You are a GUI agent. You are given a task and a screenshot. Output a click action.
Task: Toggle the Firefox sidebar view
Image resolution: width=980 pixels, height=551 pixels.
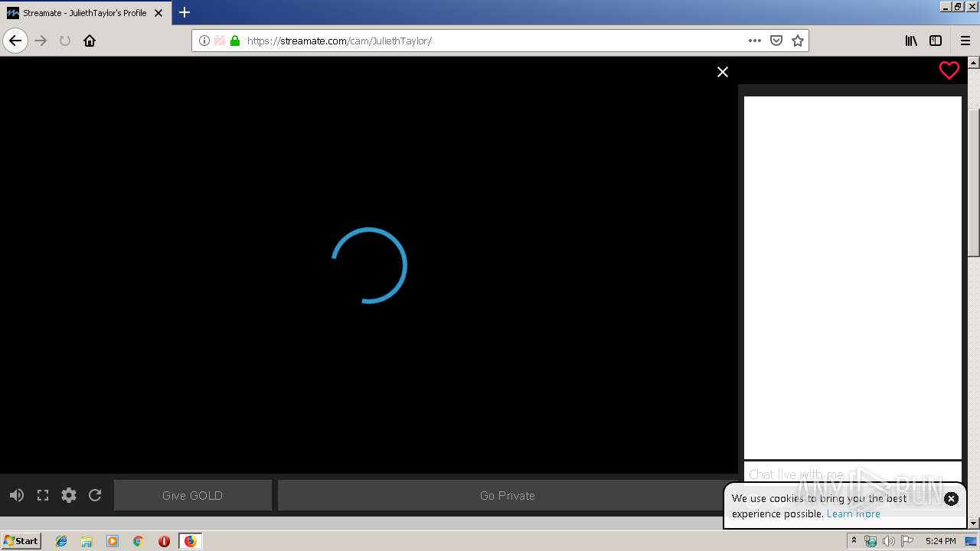click(x=936, y=41)
